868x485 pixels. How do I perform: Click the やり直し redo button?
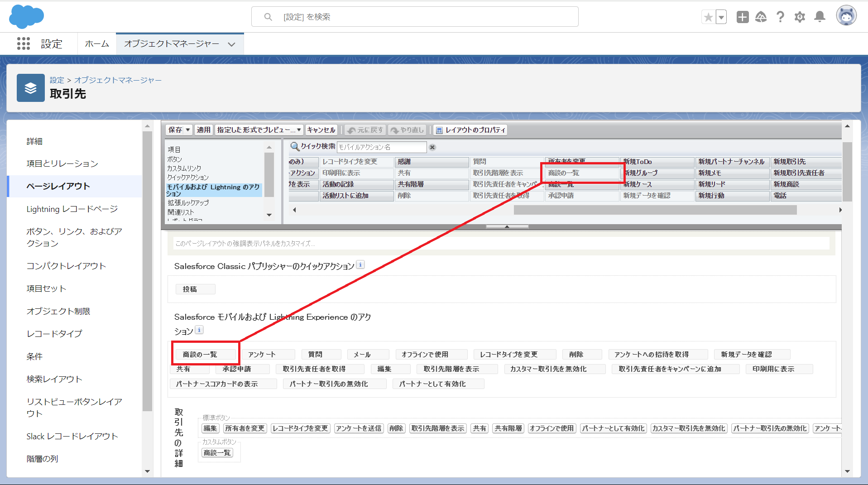407,130
